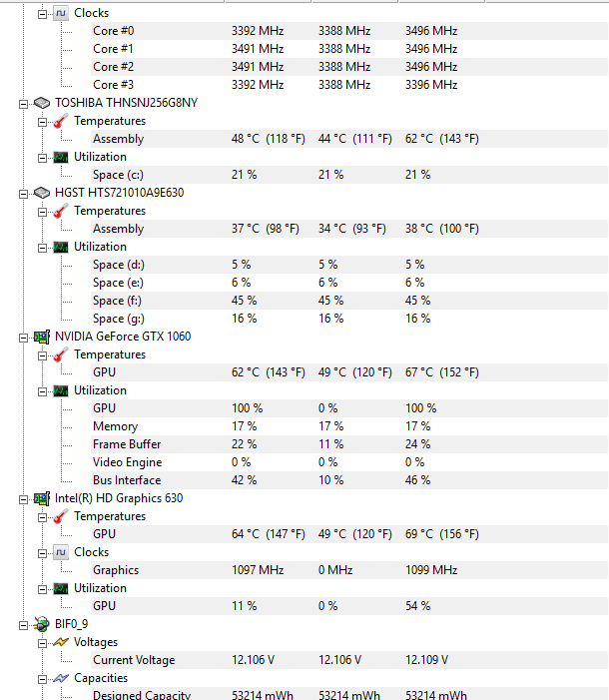Collapse Intel graphics Clocks section
The image size is (609, 700).
[42, 552]
